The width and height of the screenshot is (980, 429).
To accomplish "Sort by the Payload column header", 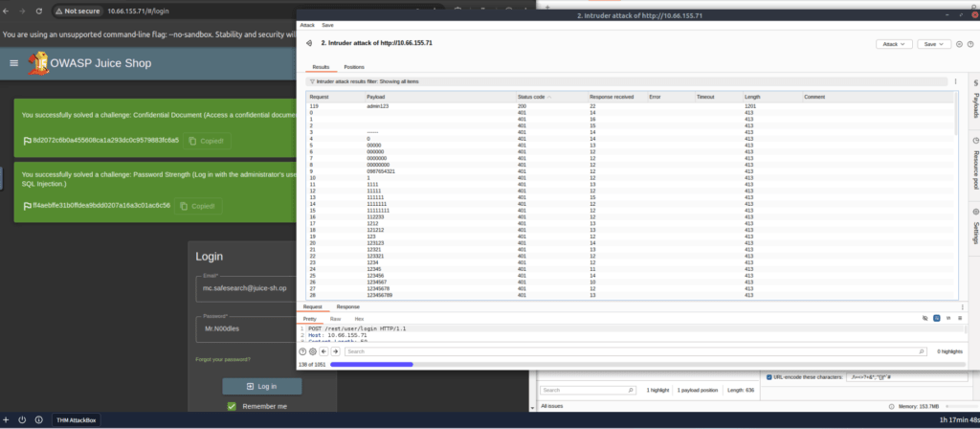I will (440, 97).
